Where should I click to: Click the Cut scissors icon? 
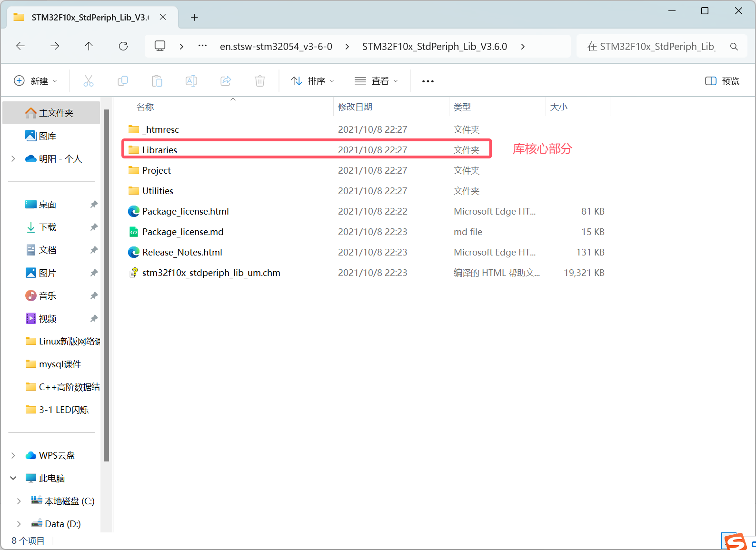click(x=89, y=81)
